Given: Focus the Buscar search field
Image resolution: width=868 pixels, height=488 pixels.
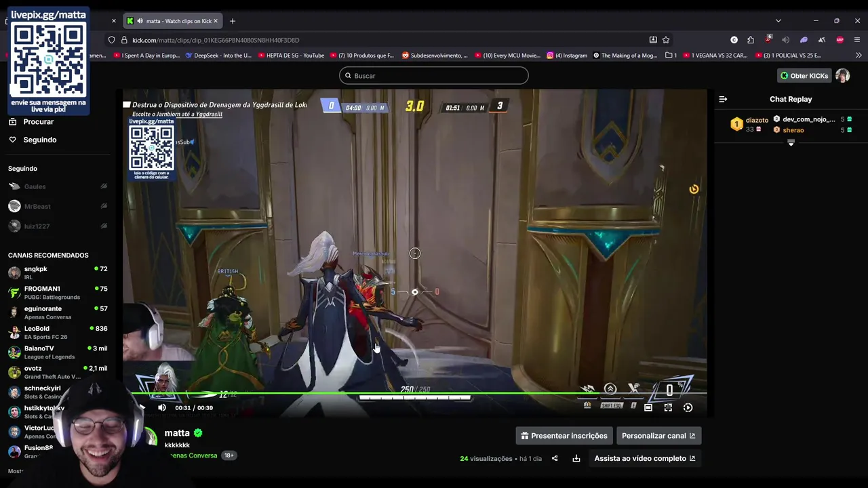Looking at the screenshot, I should tap(434, 75).
